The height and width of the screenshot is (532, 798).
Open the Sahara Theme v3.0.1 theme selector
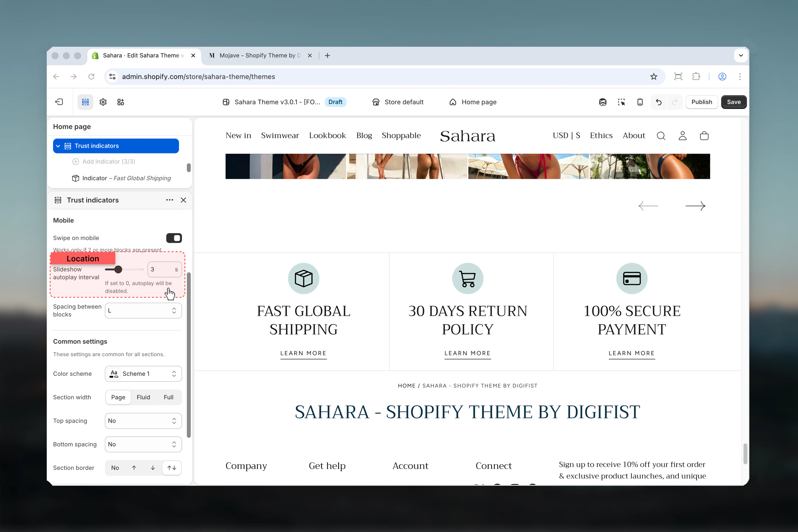pyautogui.click(x=284, y=102)
